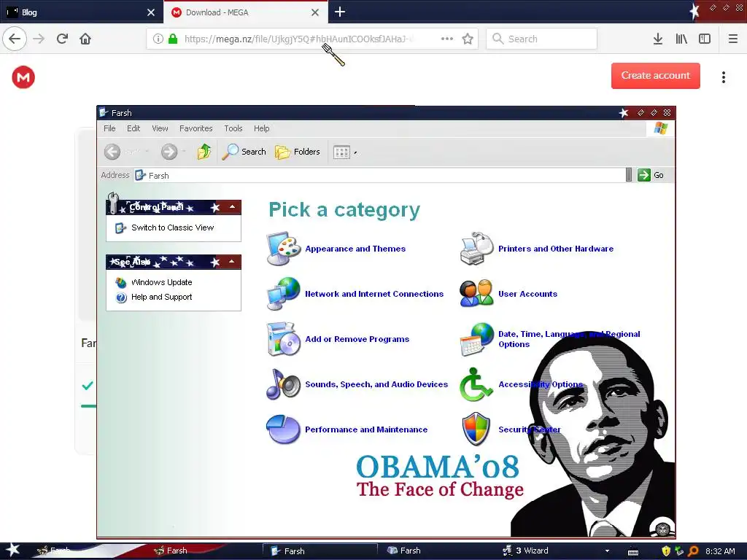Image resolution: width=747 pixels, height=560 pixels.
Task: Open the MEGA page three-dot menu
Action: (723, 77)
